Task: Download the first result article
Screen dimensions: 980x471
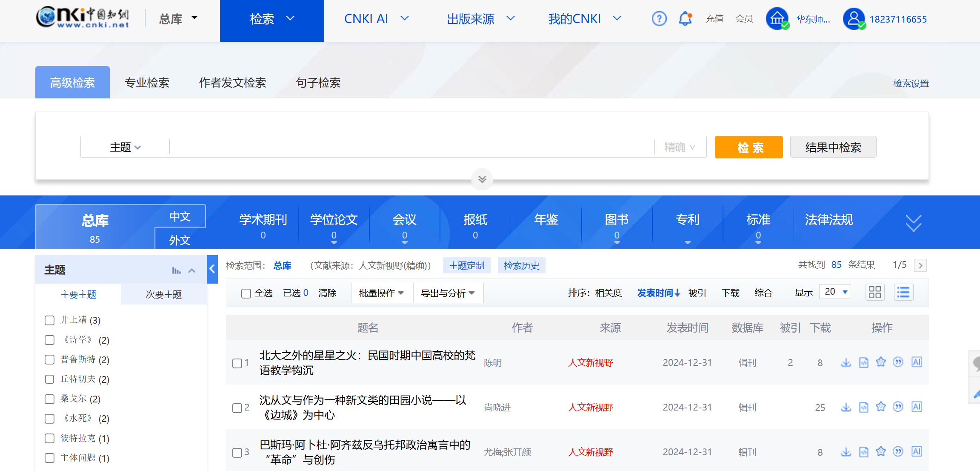Action: coord(846,362)
